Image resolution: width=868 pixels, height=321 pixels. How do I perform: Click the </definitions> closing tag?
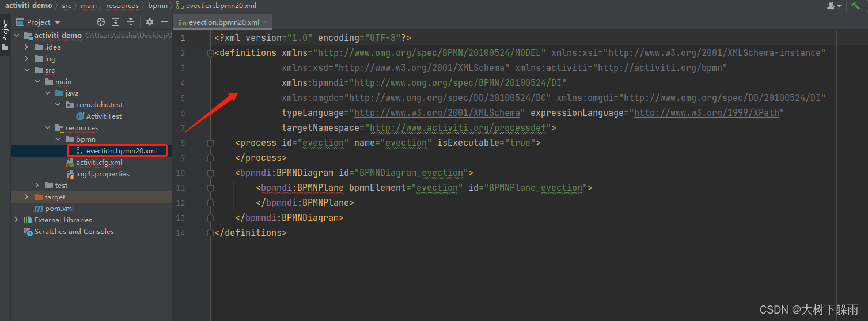(251, 233)
